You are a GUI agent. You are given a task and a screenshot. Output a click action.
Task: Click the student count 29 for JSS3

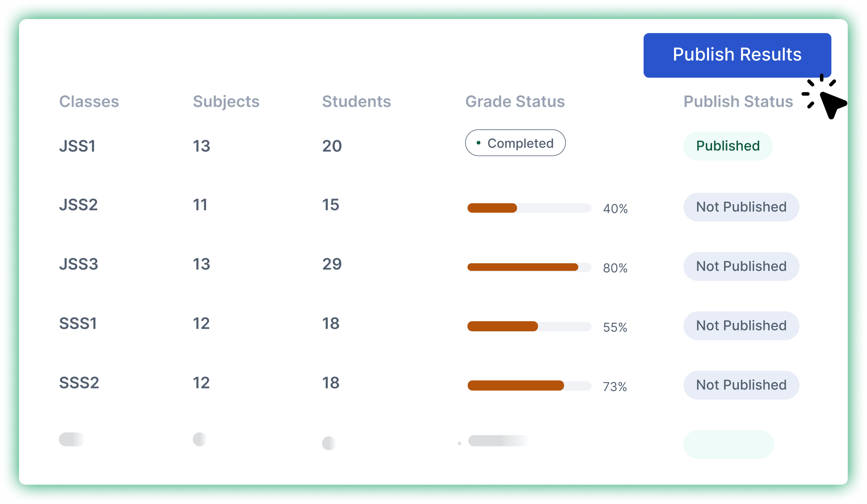pos(332,264)
